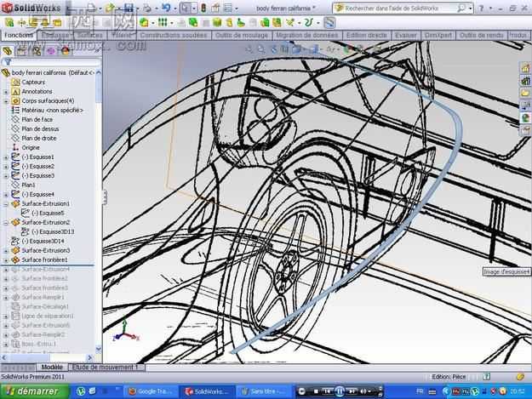Switch to the PropertyManager tab icon
This screenshot has height=399, width=532.
point(21,51)
